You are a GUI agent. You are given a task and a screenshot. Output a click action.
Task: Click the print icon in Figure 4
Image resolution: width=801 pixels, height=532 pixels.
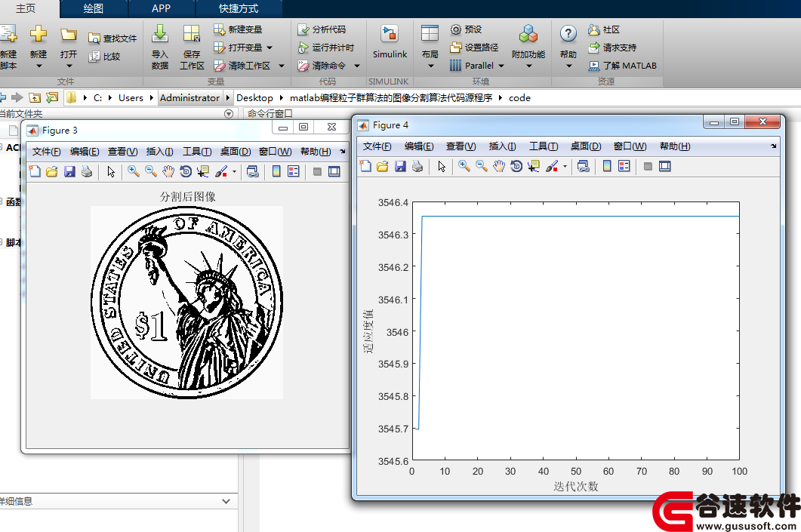[417, 167]
